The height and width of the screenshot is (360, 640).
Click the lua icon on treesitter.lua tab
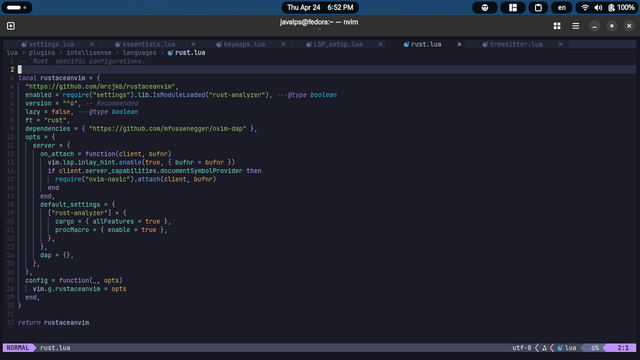click(485, 44)
